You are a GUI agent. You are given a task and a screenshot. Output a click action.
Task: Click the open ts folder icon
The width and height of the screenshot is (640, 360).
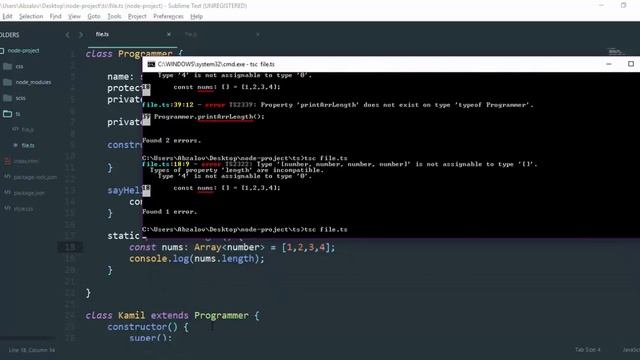point(7,114)
